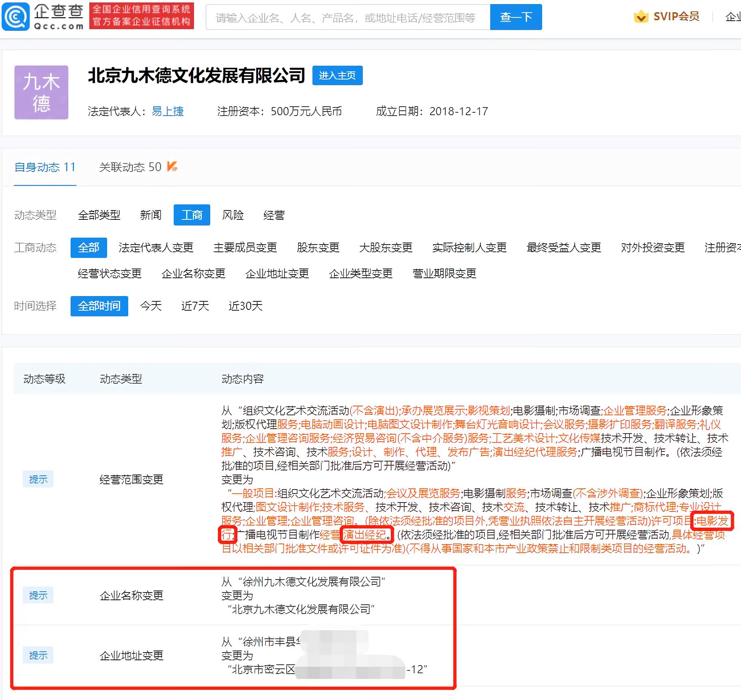Click 企业地址变更 table row type cell
The image size is (741, 700).
pyautogui.click(x=131, y=656)
